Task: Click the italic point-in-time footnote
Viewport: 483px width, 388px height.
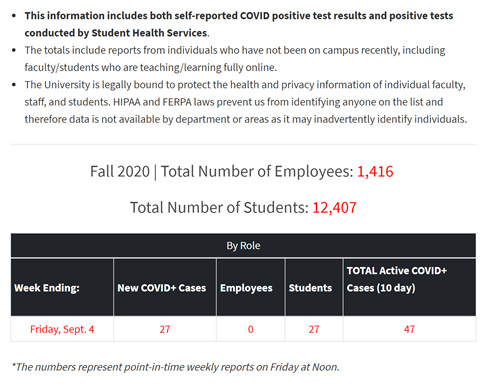Action: (175, 367)
